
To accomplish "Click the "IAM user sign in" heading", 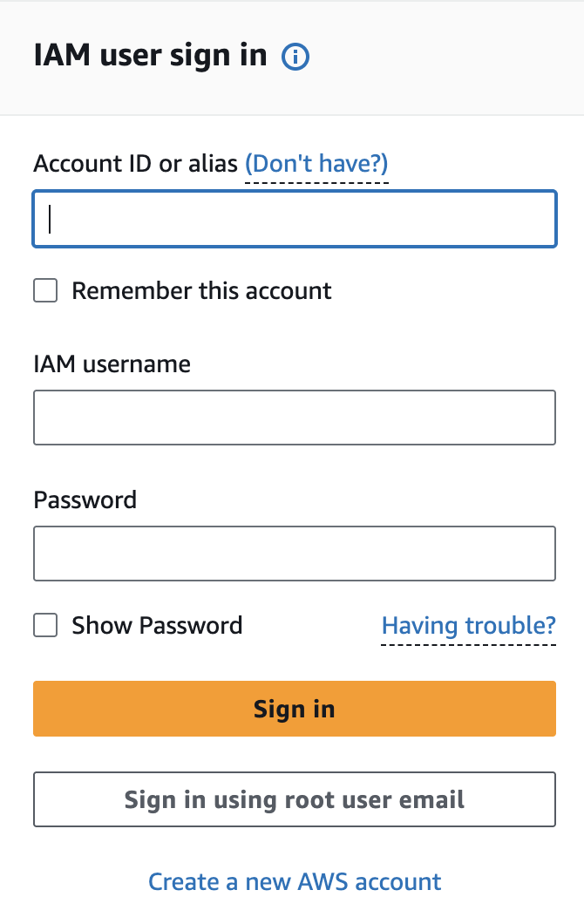I will [150, 55].
